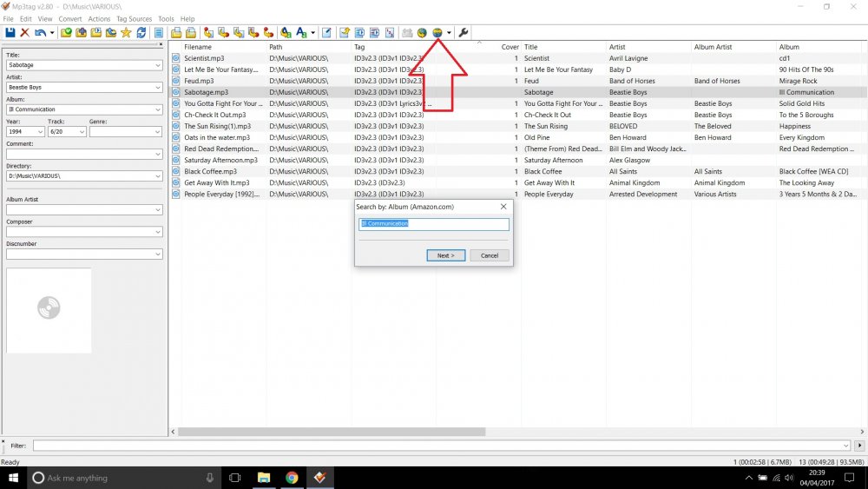
Task: Click the Next > button in dialog
Action: pos(445,255)
